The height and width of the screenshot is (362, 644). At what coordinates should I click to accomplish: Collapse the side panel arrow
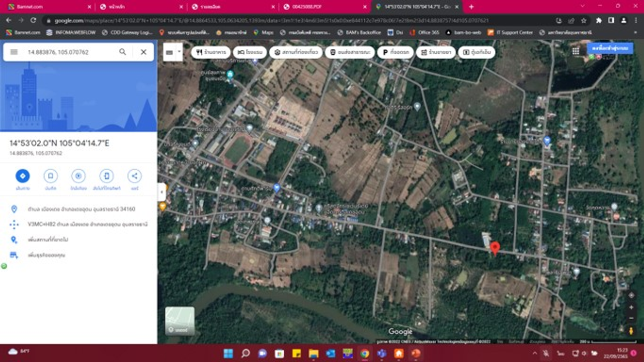pyautogui.click(x=162, y=192)
